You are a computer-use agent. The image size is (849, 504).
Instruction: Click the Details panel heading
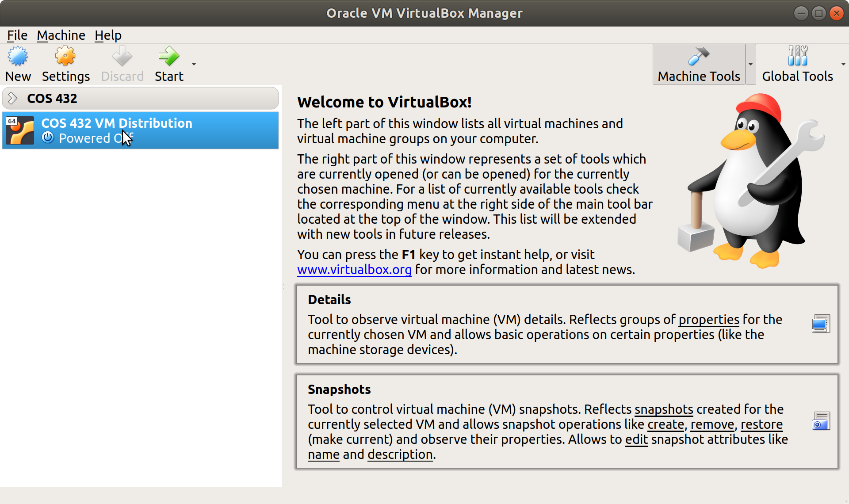(329, 300)
